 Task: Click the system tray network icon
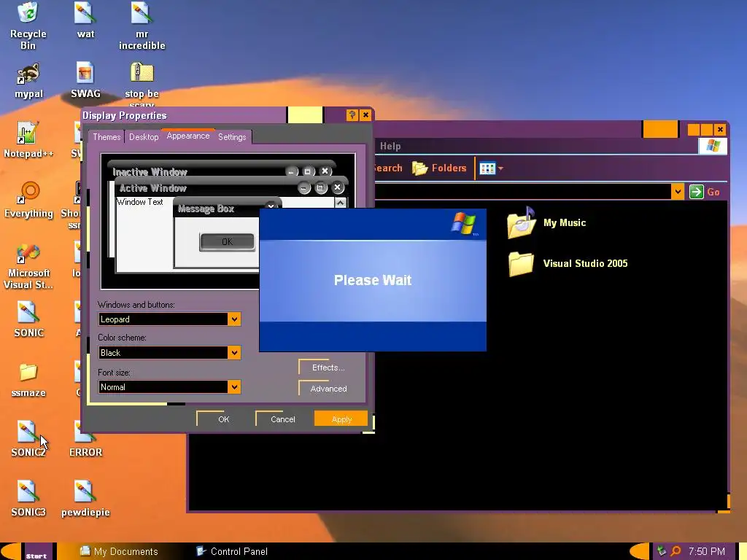coord(661,551)
